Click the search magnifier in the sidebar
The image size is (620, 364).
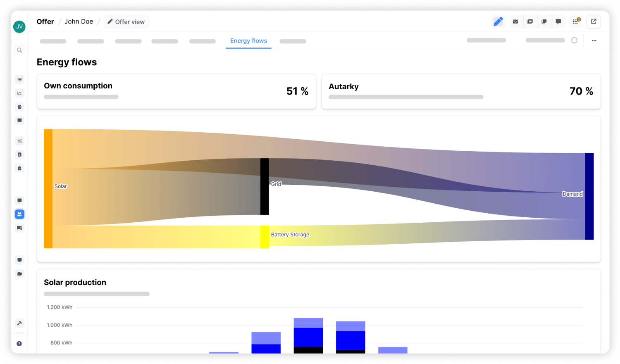(x=19, y=50)
